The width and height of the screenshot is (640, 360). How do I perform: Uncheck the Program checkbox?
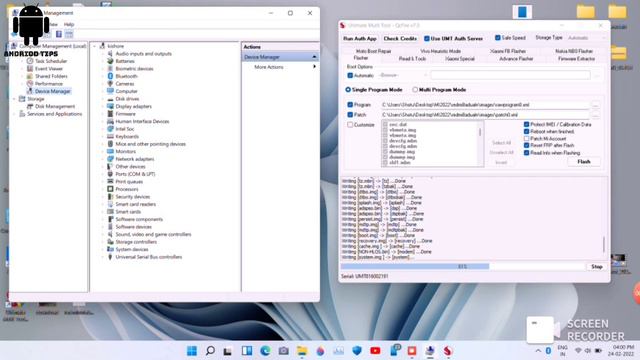click(350, 105)
